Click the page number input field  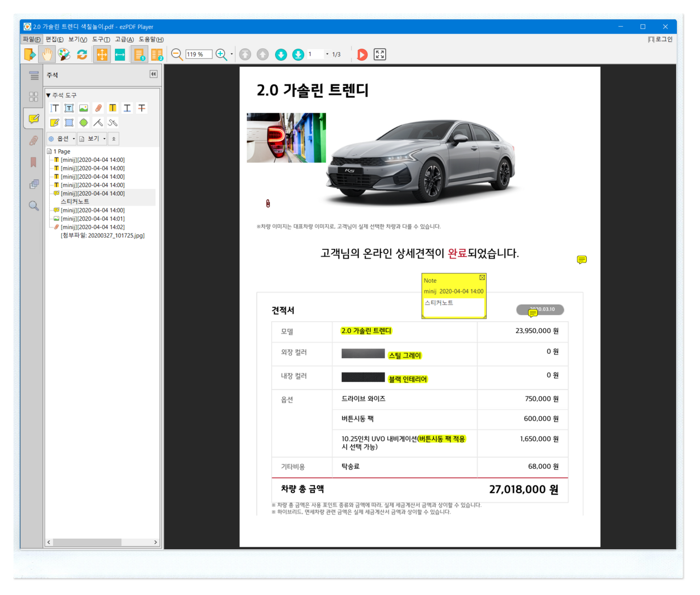[x=316, y=54]
